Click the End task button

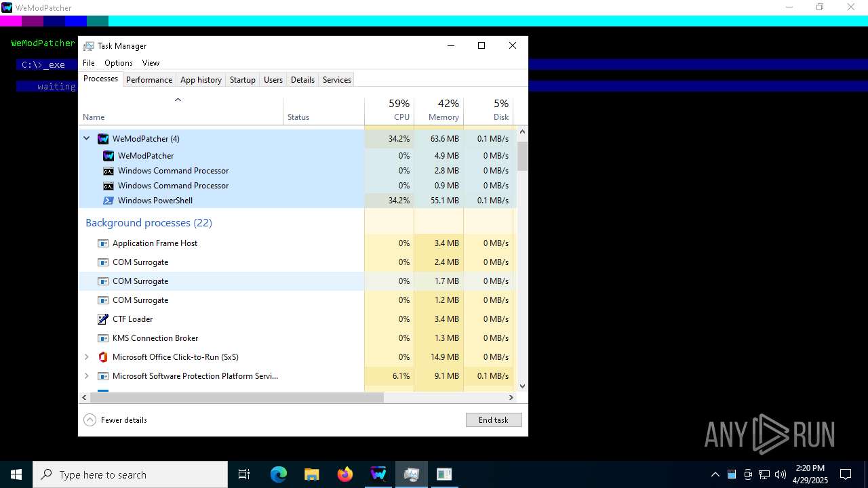pyautogui.click(x=494, y=420)
